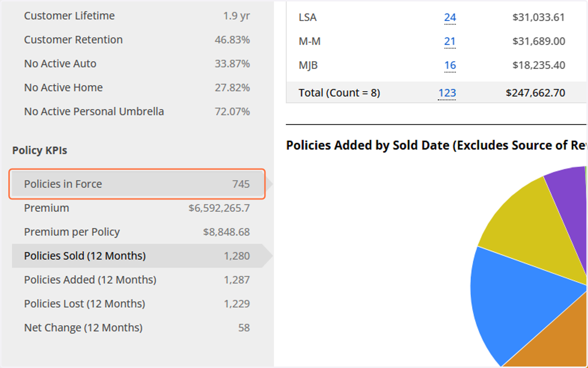The image size is (588, 368).
Task: Click the 72.07% umbrella value
Action: pyautogui.click(x=232, y=112)
